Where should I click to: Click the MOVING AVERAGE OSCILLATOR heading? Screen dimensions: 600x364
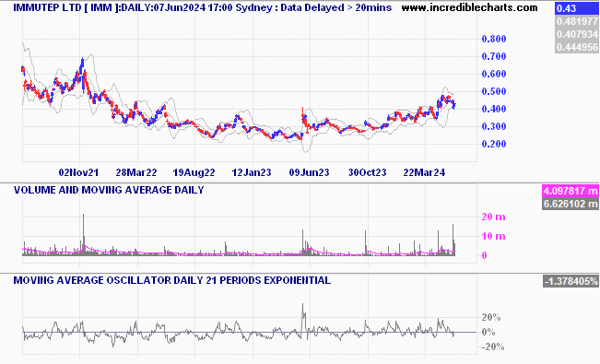[x=171, y=280]
